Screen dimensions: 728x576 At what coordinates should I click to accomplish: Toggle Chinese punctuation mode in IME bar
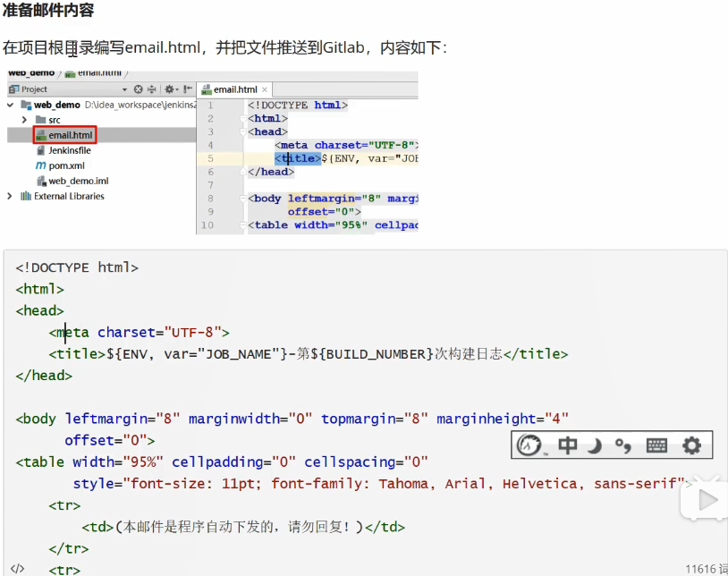coord(623,445)
